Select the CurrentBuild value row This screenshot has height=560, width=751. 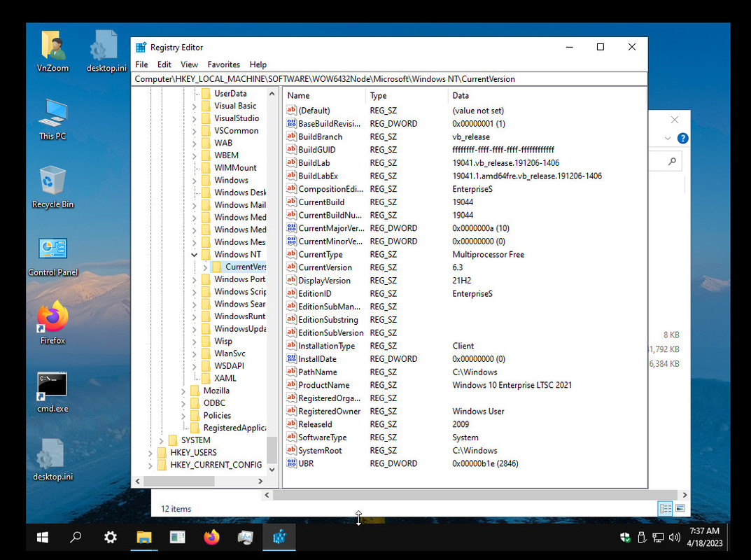click(x=465, y=202)
